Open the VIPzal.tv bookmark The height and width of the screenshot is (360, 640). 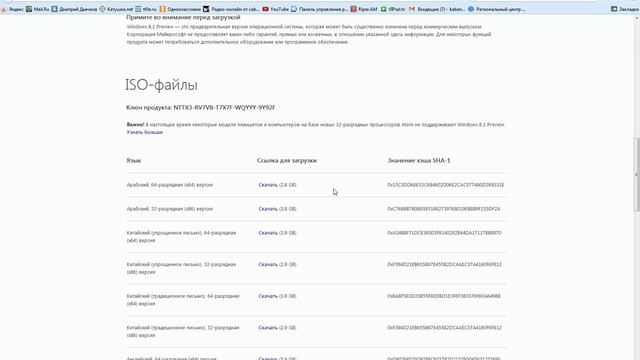pos(393,9)
